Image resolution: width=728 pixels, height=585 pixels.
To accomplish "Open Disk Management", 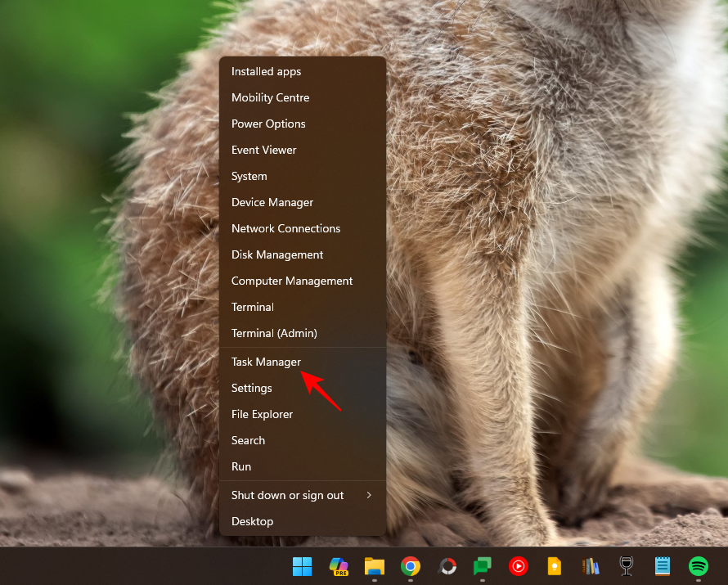I will point(276,254).
